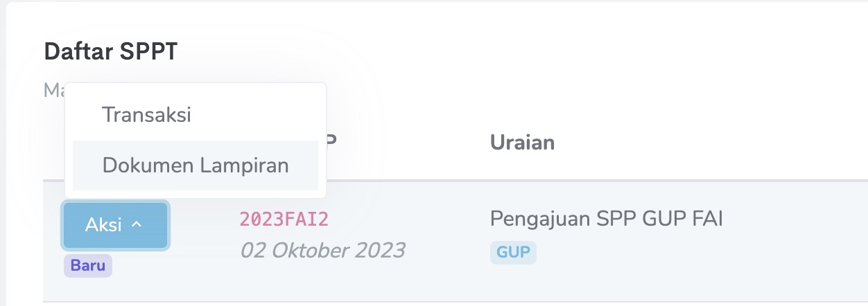Click the pink 2023FAI2 code
This screenshot has width=868, height=306.
(x=284, y=219)
